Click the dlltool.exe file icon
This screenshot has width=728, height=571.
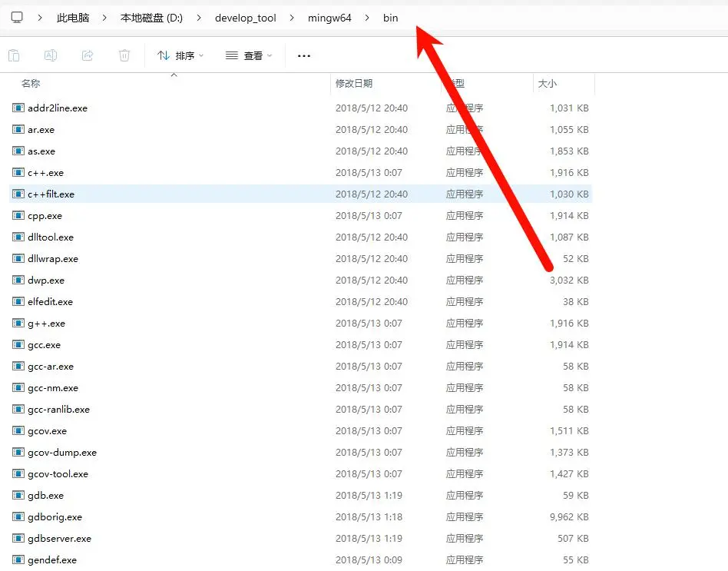click(x=18, y=237)
